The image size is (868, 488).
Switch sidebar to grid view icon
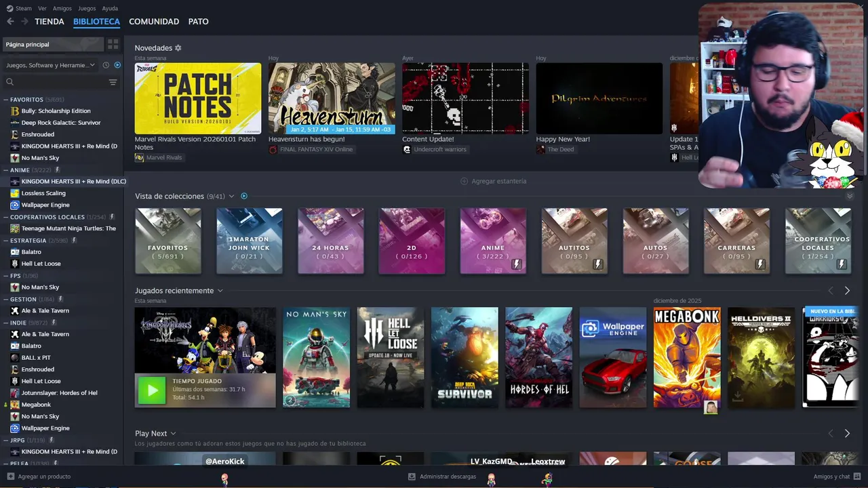(113, 44)
